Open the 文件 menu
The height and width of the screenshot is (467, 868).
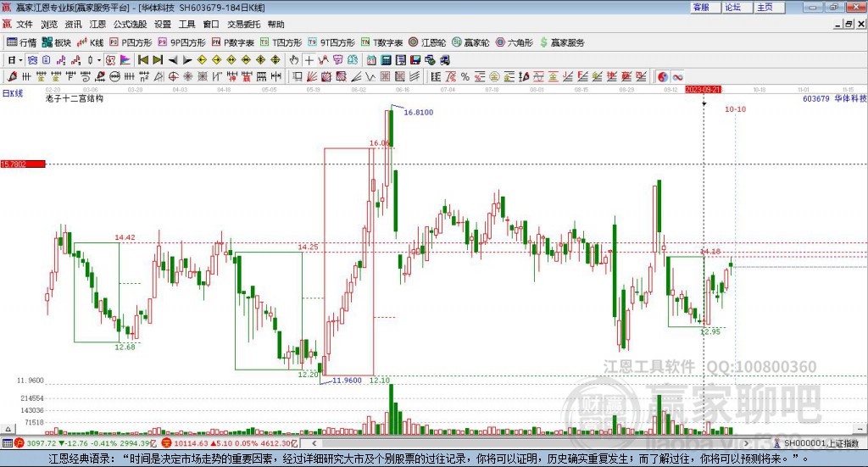click(25, 25)
